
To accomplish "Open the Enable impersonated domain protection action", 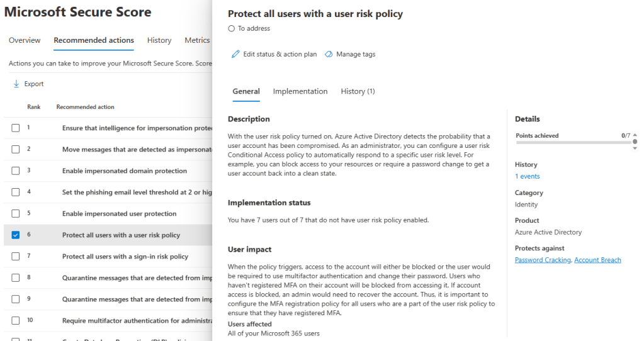I will click(125, 171).
